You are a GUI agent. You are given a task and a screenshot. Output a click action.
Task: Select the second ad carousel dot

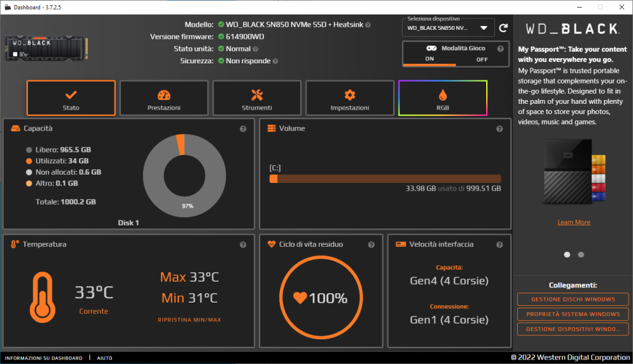[581, 254]
